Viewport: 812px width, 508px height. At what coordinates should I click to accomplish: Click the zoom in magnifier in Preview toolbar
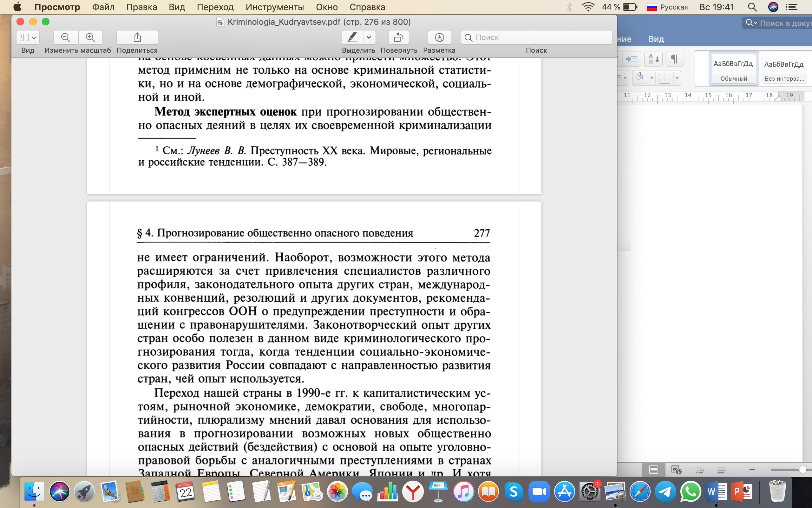[90, 37]
